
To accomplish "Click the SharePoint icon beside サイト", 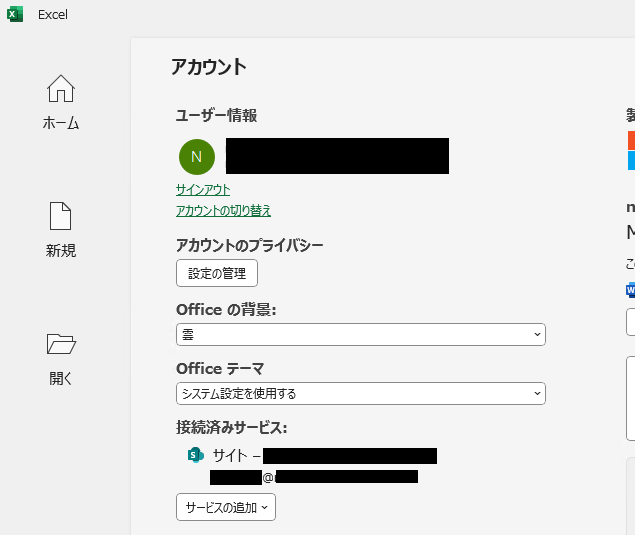I will pos(196,455).
